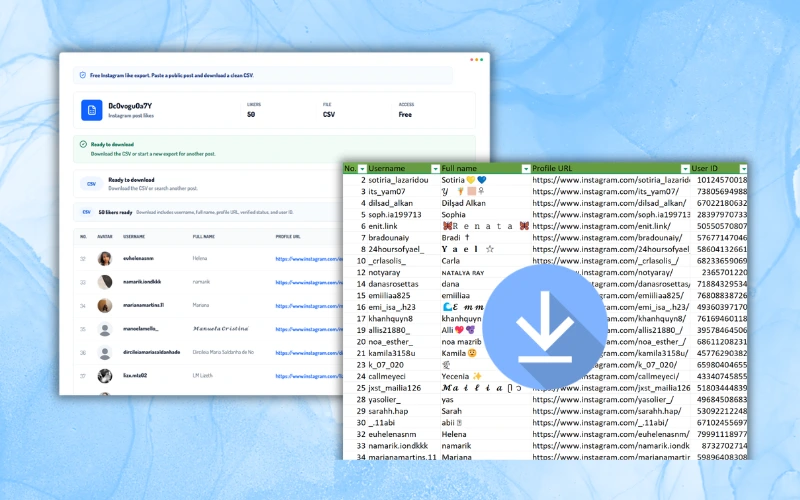Select the Dilşad Alkan full name cell
800x500 pixels.
(485, 203)
